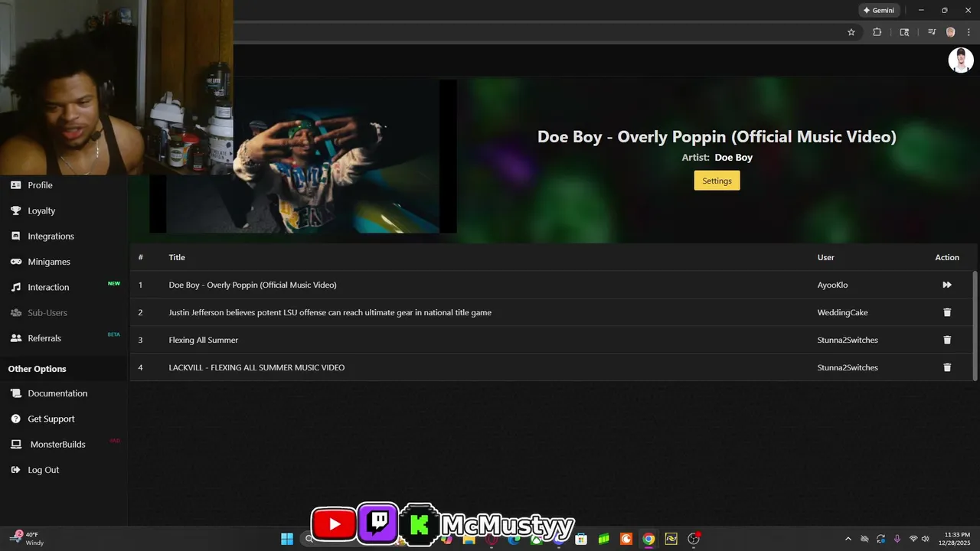
Task: Click the Profile card icon
Action: [x=15, y=185]
